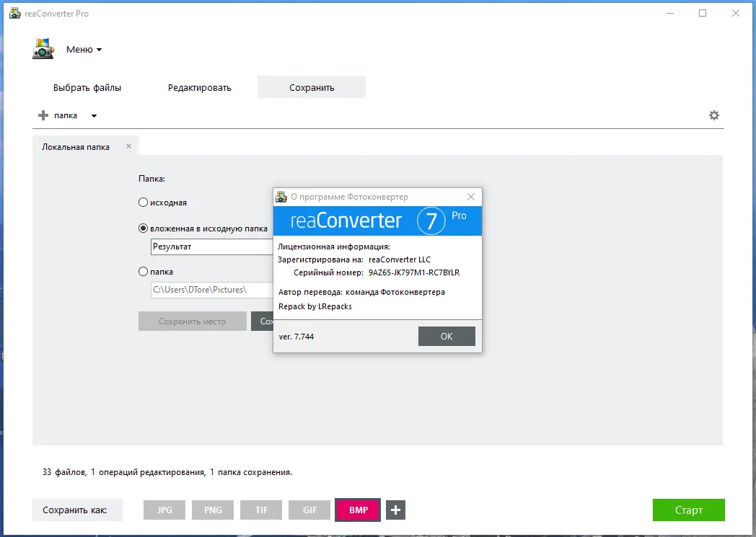This screenshot has height=537, width=756.
Task: Click Repack by LRepacks text
Action: pos(315,306)
